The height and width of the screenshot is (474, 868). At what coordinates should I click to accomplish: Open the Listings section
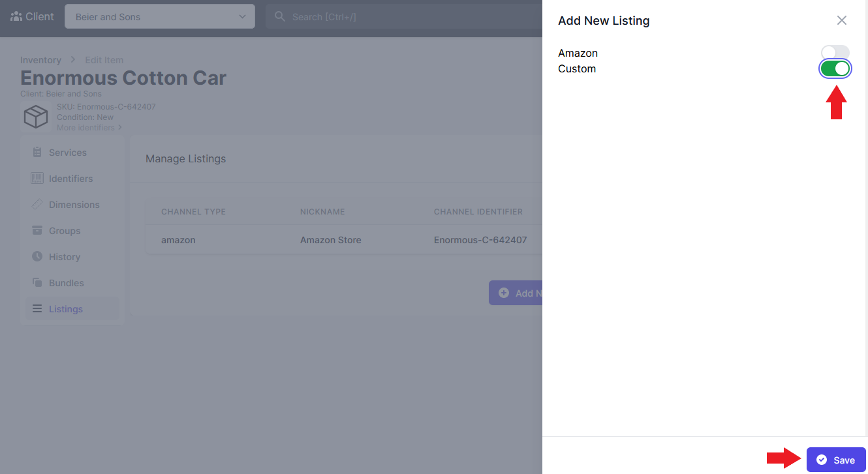coord(72,309)
